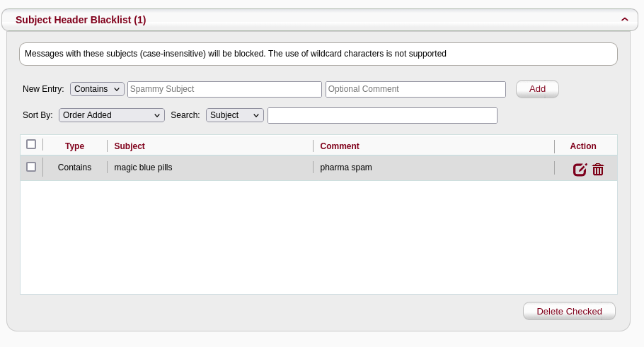Open the Contains type dropdown
The image size is (644, 347).
[x=98, y=89]
